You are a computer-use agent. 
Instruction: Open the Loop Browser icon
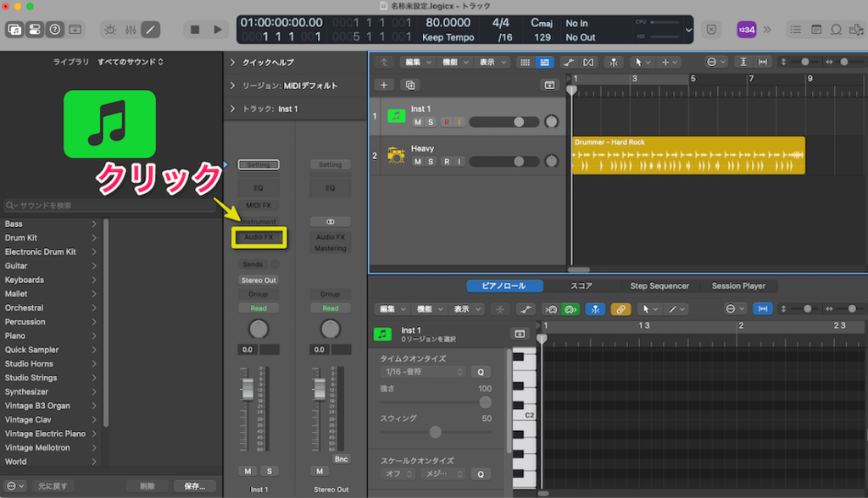836,30
